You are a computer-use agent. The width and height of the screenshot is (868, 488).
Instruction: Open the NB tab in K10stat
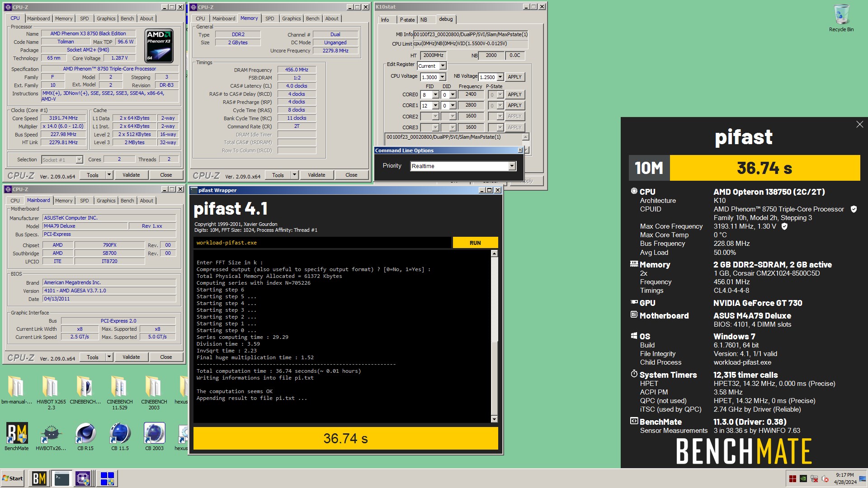pos(424,19)
